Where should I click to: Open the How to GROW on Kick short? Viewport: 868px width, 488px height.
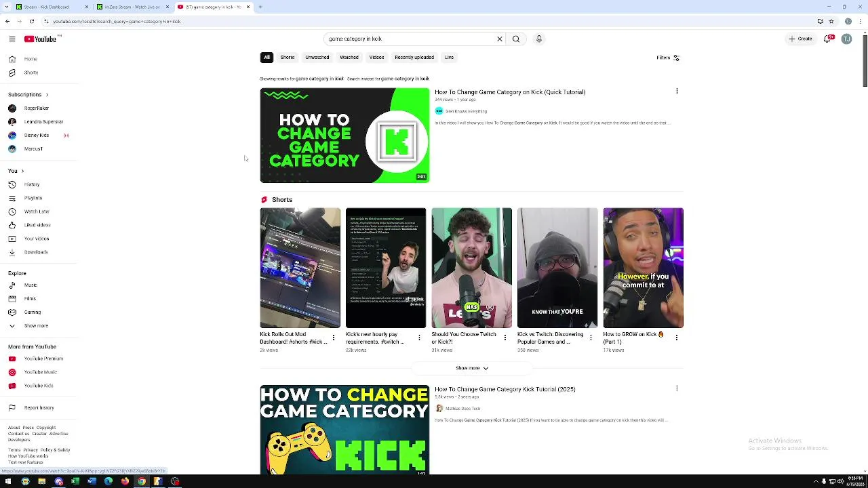pyautogui.click(x=644, y=268)
